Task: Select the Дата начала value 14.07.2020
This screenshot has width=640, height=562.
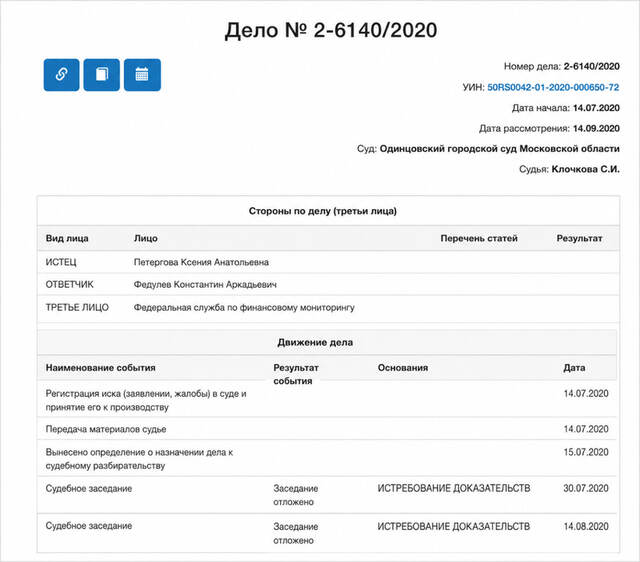Action: point(596,108)
